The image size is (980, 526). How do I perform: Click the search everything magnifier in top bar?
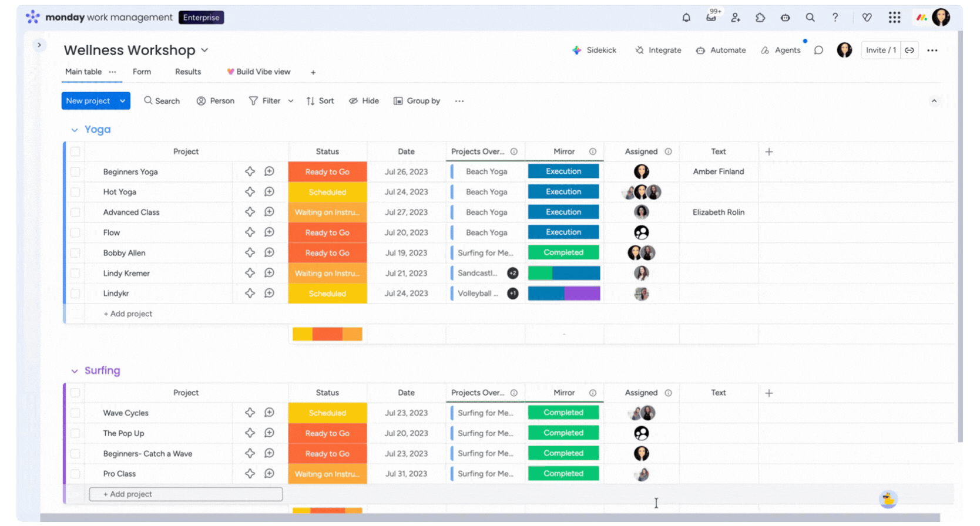pos(810,18)
